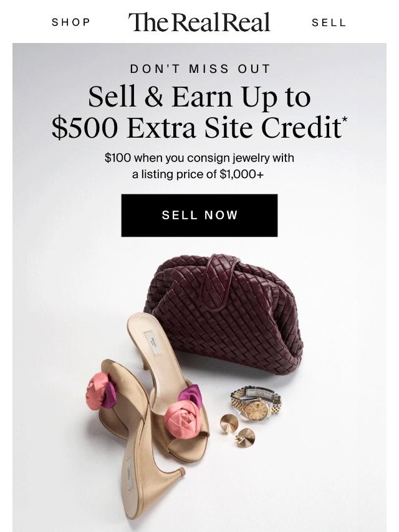Click the heel tip of the lower shoe

(182, 472)
